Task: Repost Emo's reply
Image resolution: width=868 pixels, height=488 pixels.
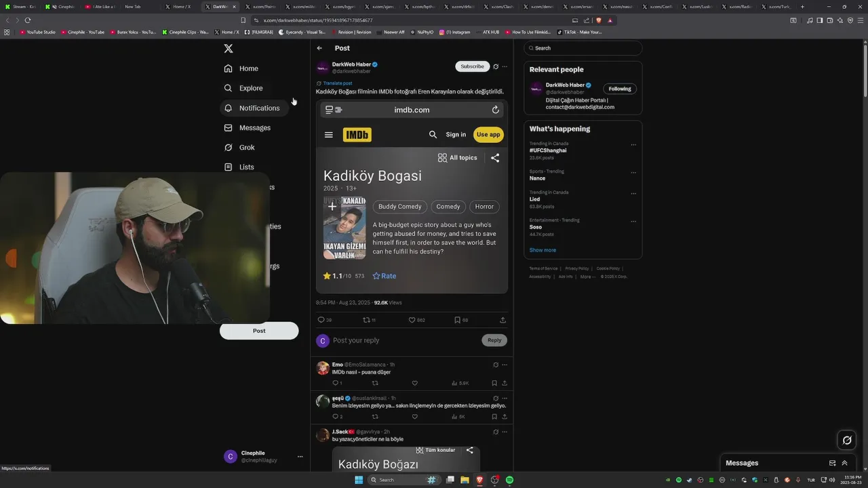Action: pos(375,383)
